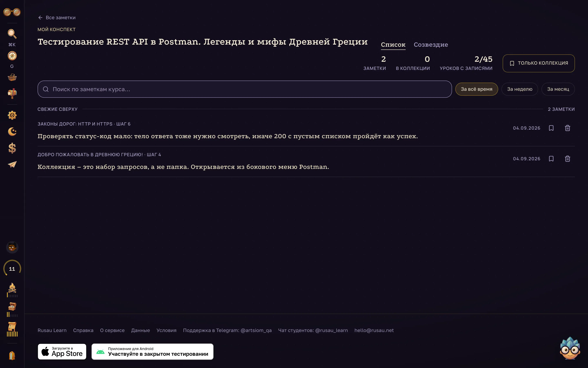Open student chat @rusau_learn link

click(x=313, y=330)
